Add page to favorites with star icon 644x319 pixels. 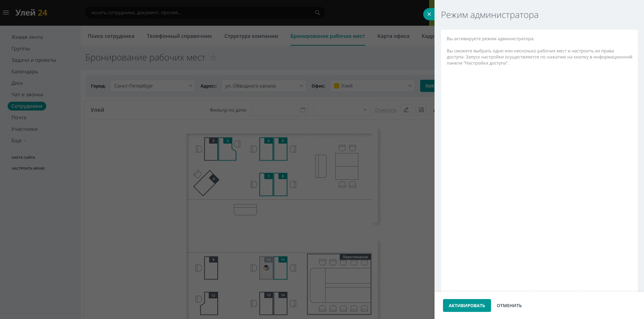click(213, 58)
